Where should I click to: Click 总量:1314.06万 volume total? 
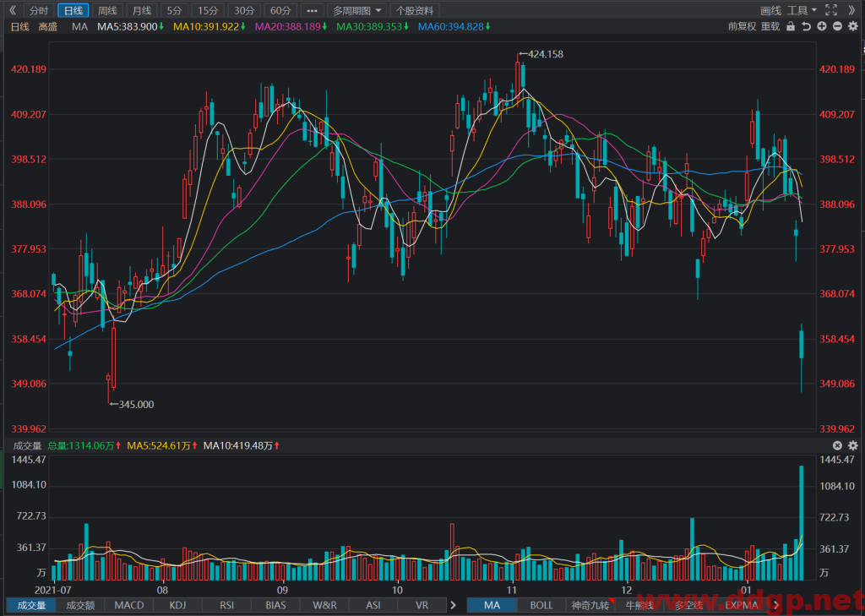(x=84, y=445)
